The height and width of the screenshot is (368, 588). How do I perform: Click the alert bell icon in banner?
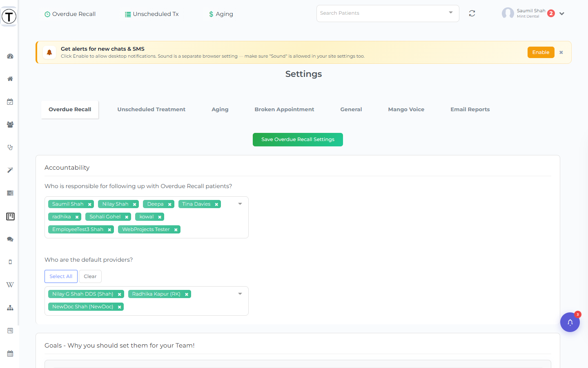pos(49,52)
